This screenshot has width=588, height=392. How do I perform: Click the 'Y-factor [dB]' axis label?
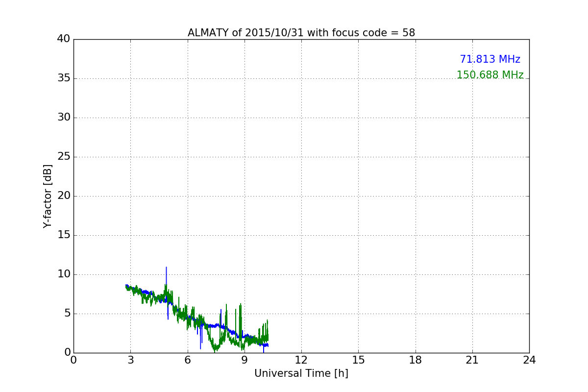tap(48, 196)
